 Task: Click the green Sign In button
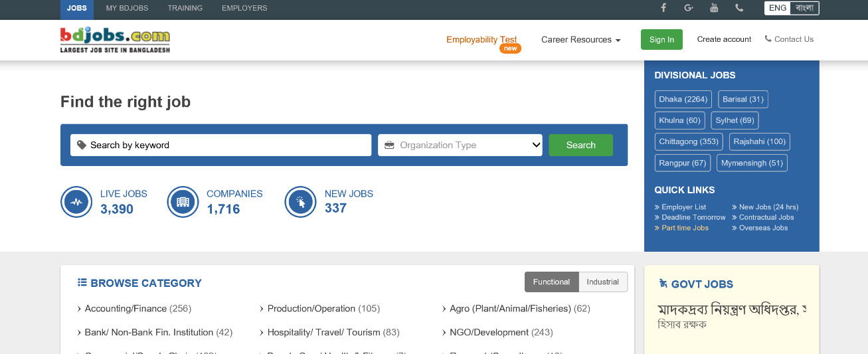661,39
